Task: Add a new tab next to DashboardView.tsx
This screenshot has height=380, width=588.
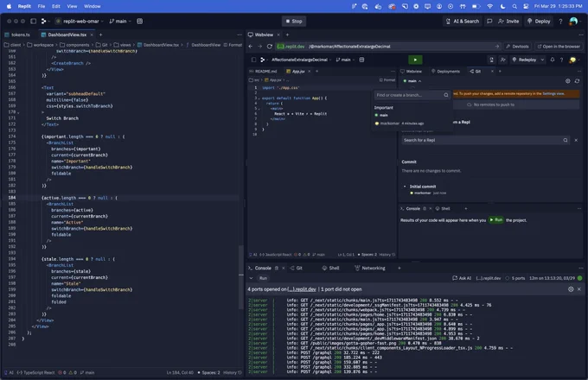Action: click(100, 35)
